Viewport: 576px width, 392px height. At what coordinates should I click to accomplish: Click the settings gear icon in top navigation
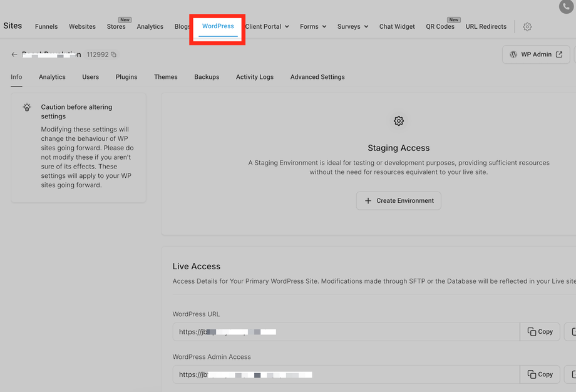527,27
